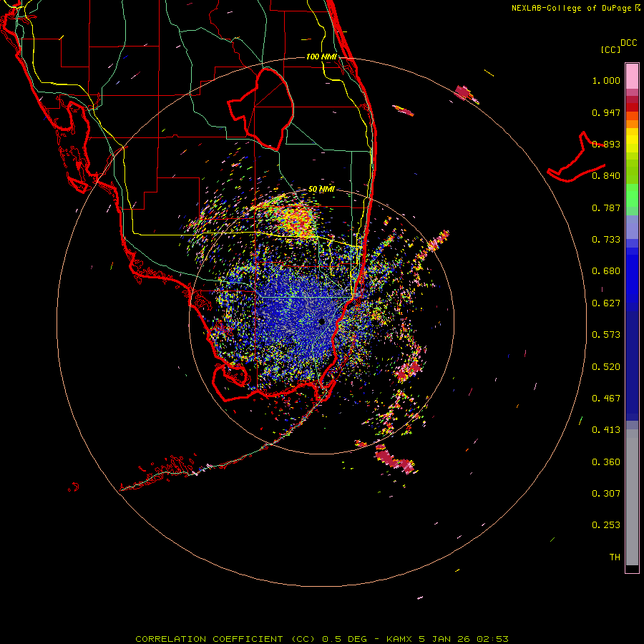Select the 0.627 legend value
This screenshot has height=644, width=644.
point(606,303)
